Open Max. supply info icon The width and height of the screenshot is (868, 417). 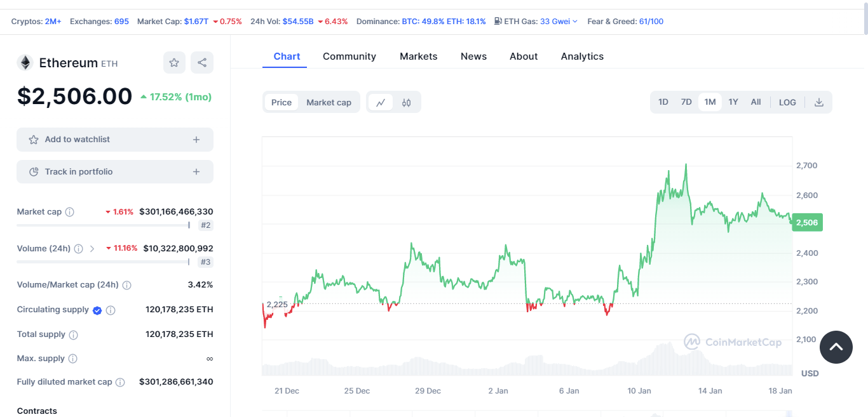point(72,359)
